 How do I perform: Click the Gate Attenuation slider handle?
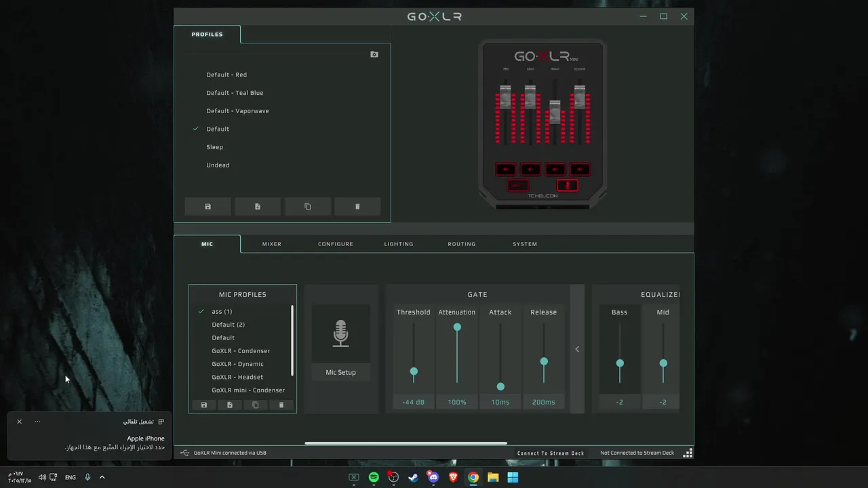(457, 327)
